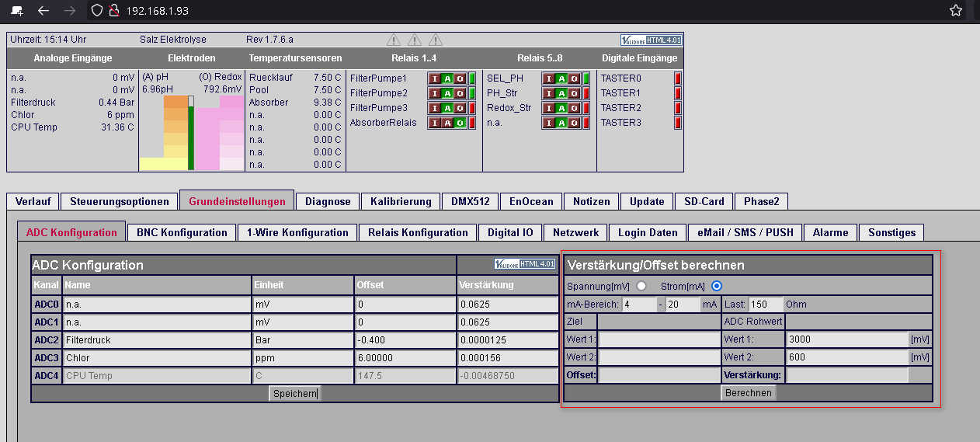Click the browser bookmark star icon
This screenshot has height=442, width=980.
click(x=956, y=11)
